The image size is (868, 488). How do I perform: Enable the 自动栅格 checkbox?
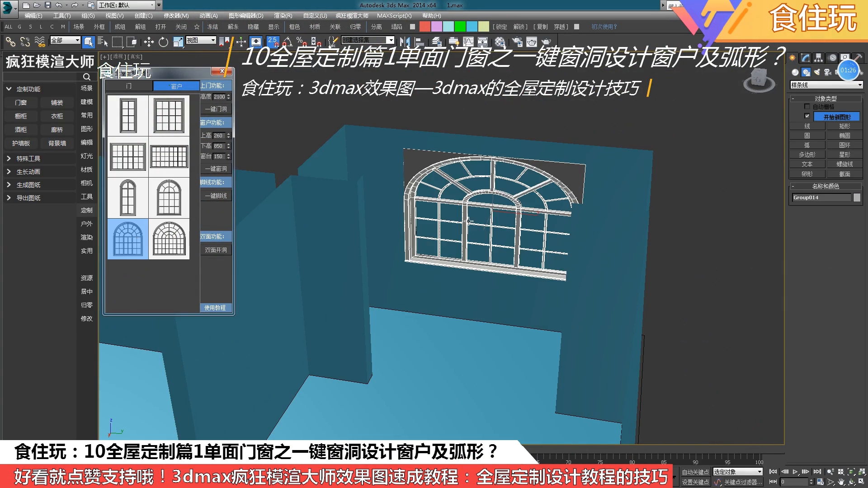807,106
